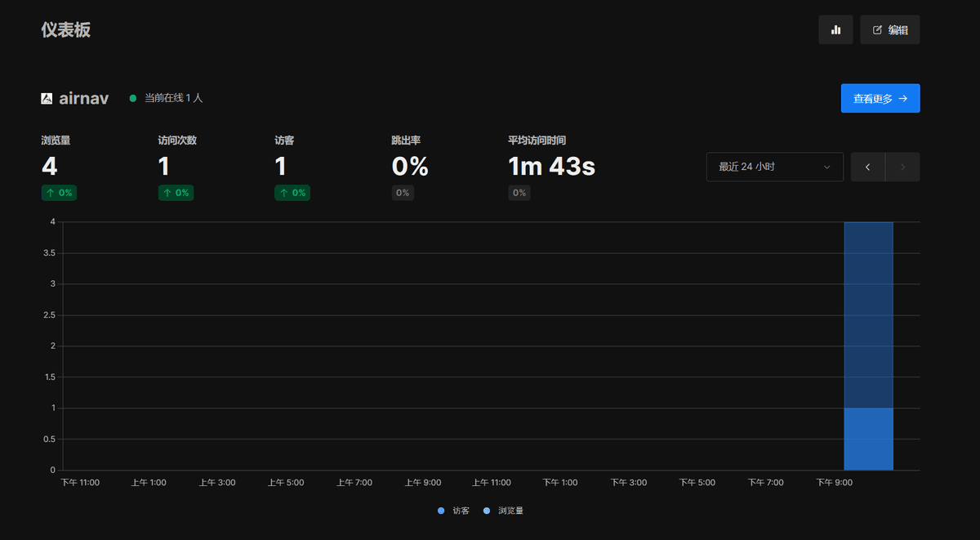The height and width of the screenshot is (540, 980).
Task: Click the next period right chevron
Action: [902, 167]
